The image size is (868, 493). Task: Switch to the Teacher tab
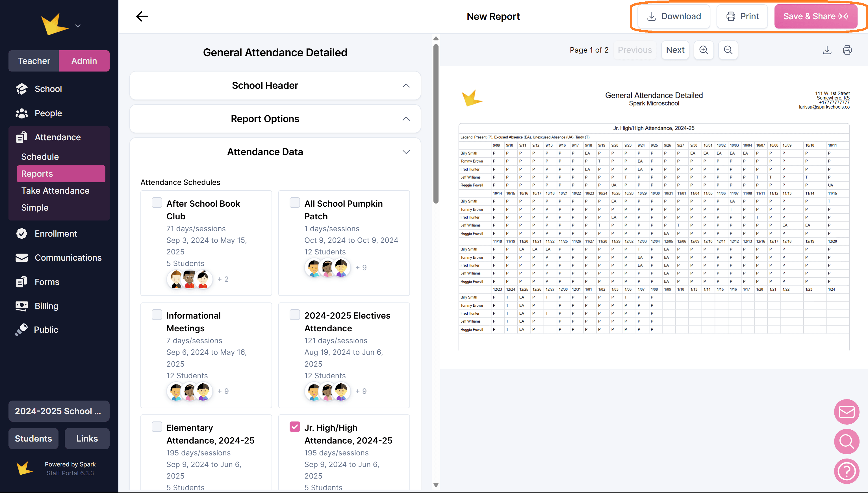coord(34,61)
